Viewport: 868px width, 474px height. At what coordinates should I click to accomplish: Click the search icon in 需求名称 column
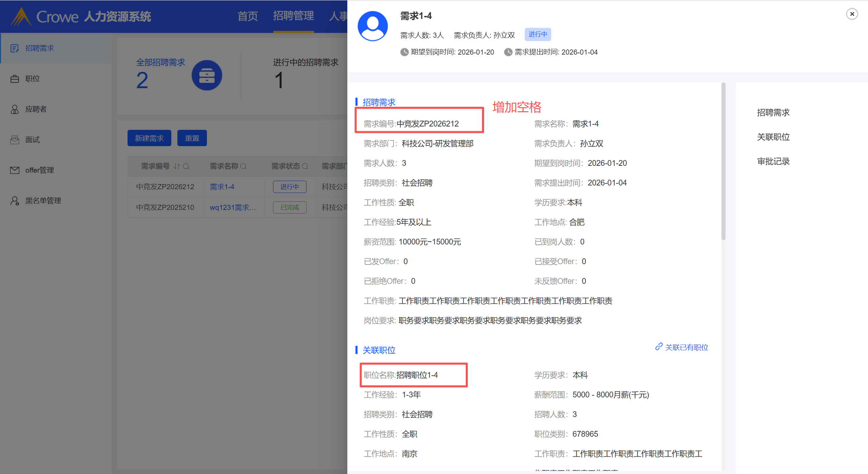click(243, 166)
